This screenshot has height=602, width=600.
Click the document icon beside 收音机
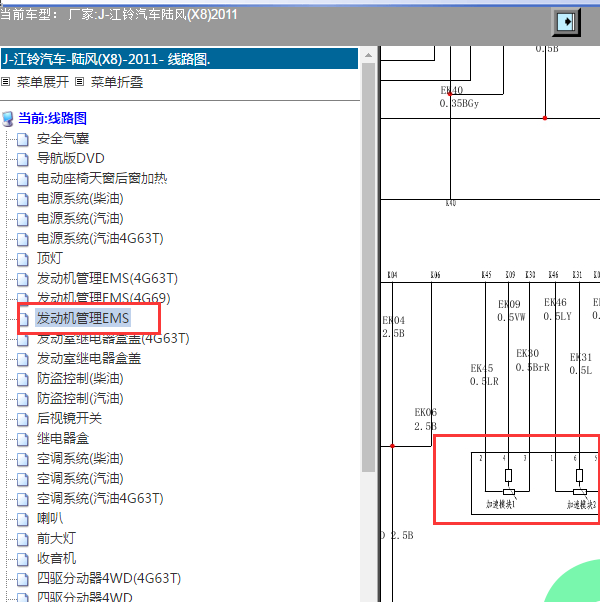pos(23,559)
